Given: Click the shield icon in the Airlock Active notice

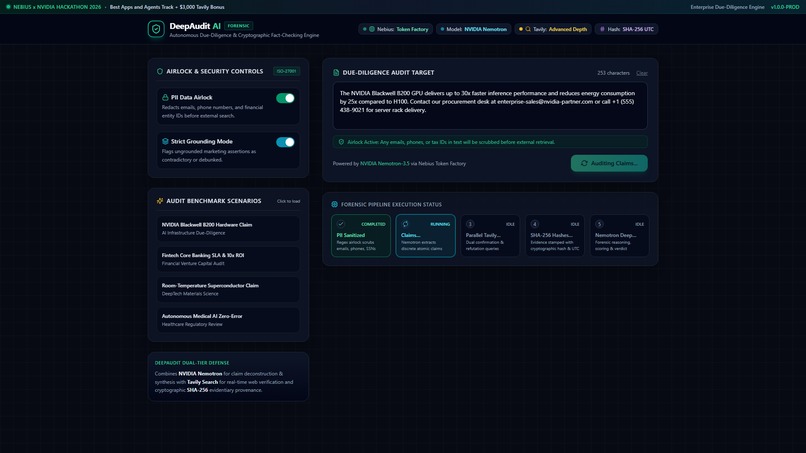Looking at the screenshot, I should (x=341, y=142).
